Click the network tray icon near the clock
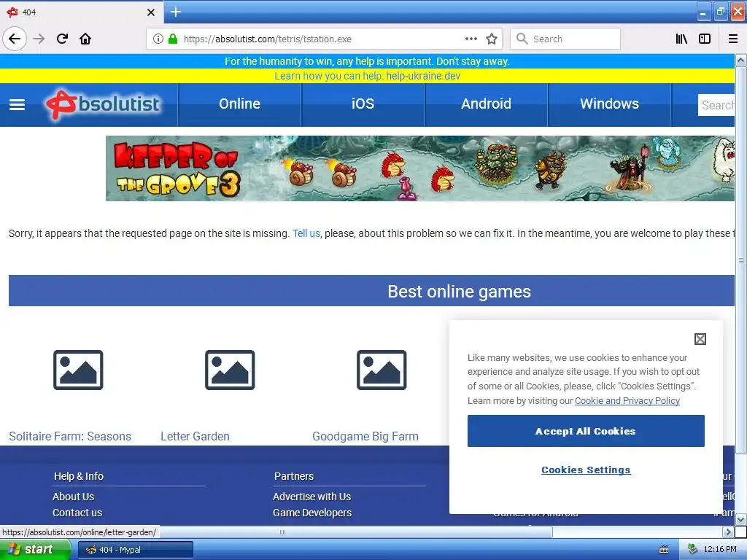This screenshot has height=560, width=747. [x=692, y=550]
